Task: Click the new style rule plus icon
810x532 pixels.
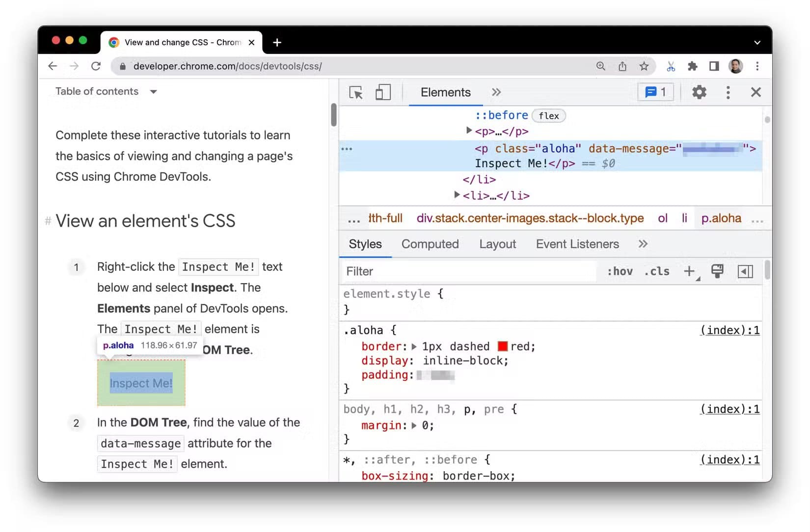Action: [690, 271]
